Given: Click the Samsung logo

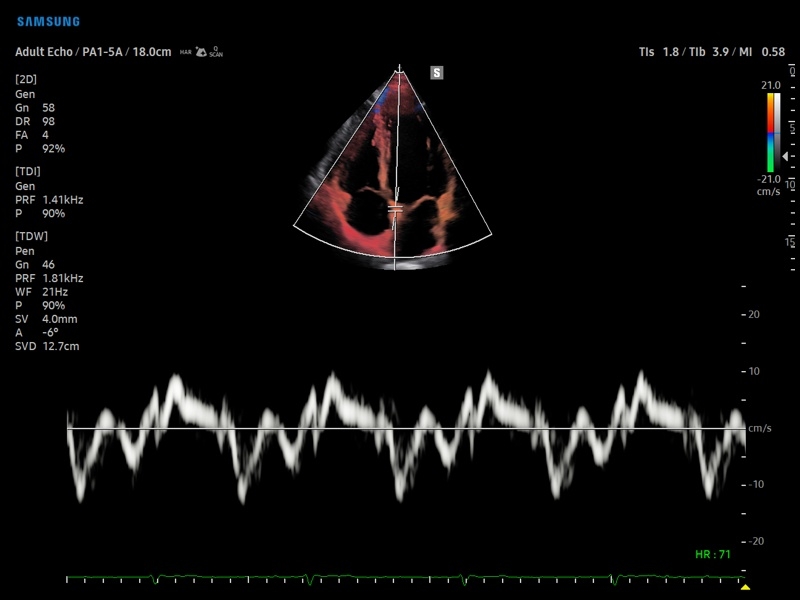Looking at the screenshot, I should (x=48, y=21).
